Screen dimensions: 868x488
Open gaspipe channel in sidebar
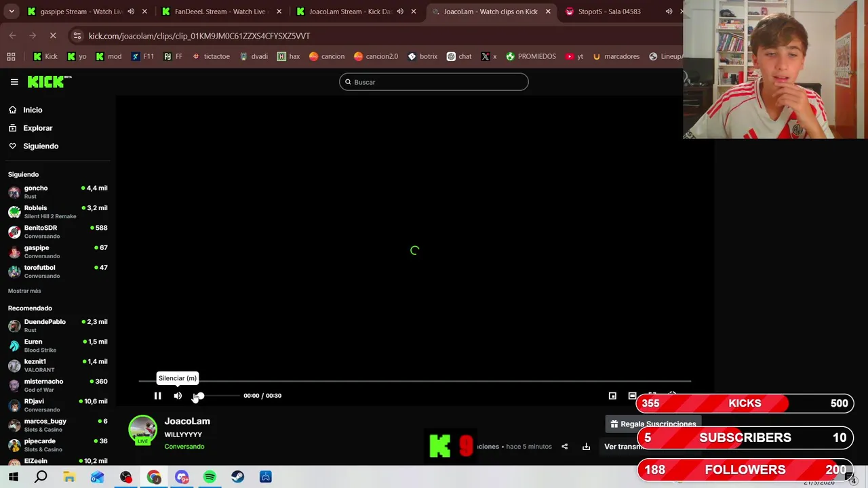(58, 251)
